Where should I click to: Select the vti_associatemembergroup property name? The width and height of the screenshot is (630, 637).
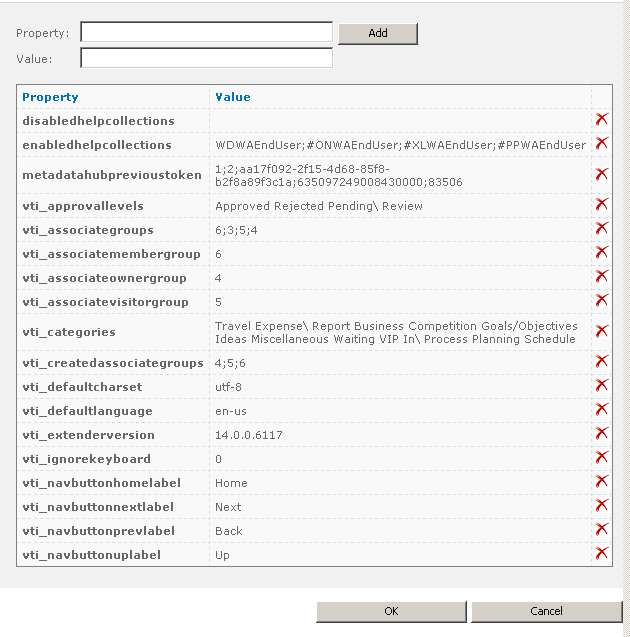(111, 254)
